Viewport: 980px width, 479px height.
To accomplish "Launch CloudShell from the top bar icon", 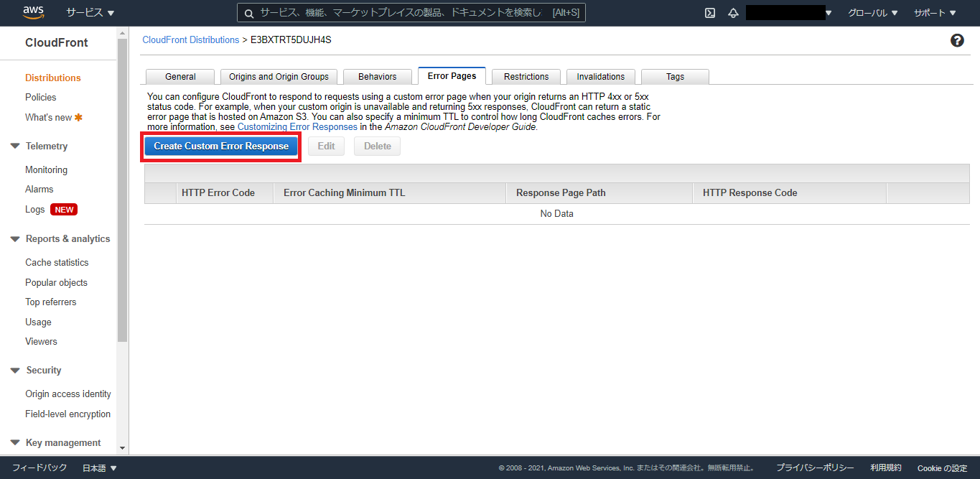I will point(710,13).
